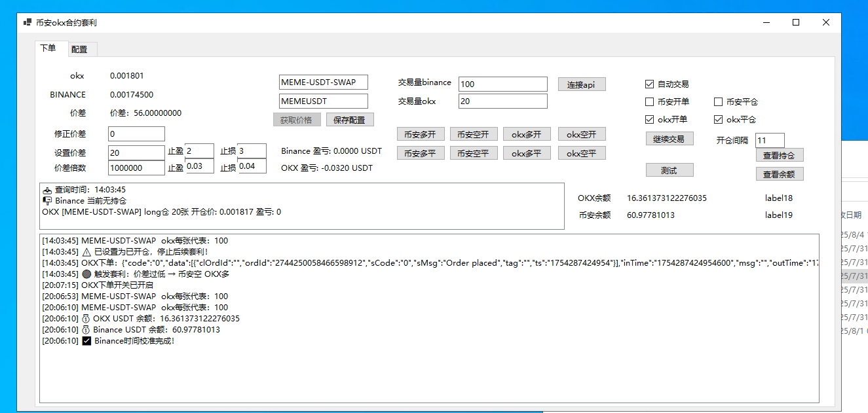
Task: Click the 币安余额 value 60.97781013
Action: pos(651,215)
